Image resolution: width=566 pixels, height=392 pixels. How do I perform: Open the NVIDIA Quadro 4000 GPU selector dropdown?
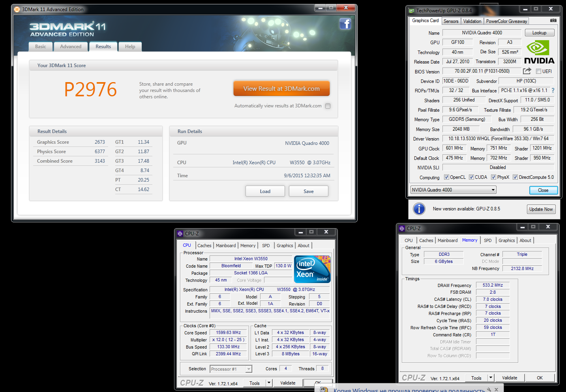(453, 190)
